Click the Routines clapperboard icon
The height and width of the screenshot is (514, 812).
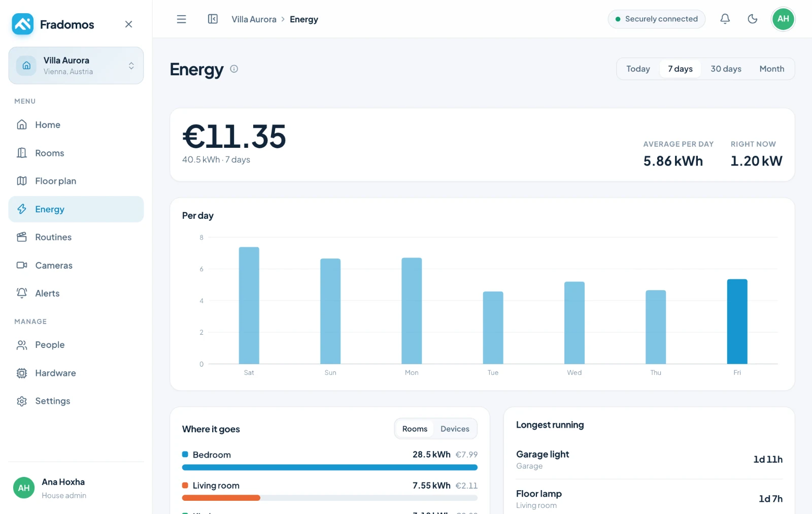coord(22,237)
